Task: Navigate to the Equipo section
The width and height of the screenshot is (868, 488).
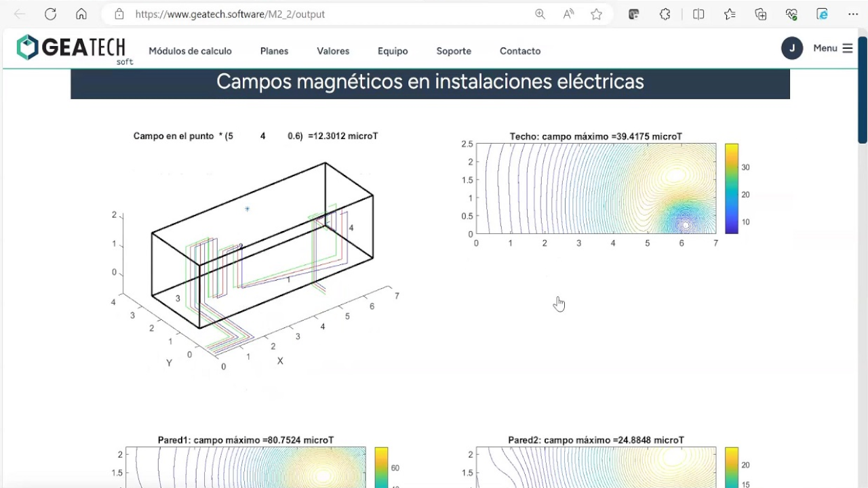Action: coord(393,51)
